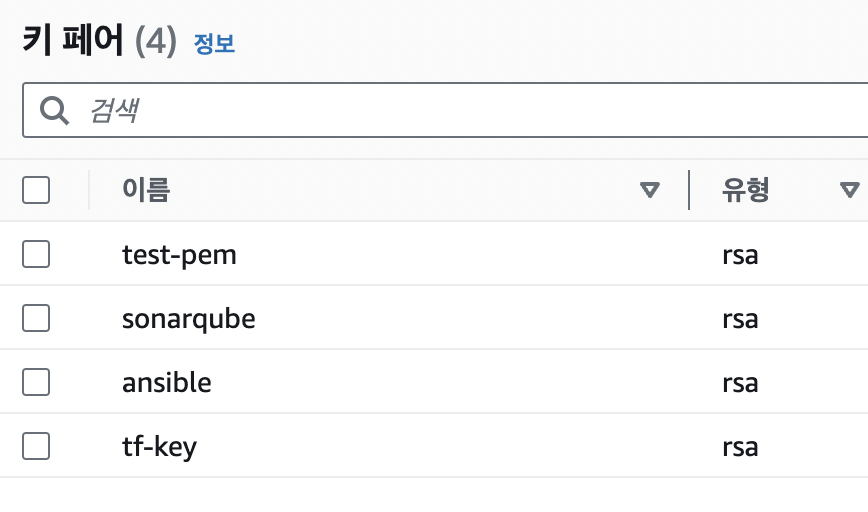868x512 pixels.
Task: Click the test-pem key pair name
Action: 179,254
